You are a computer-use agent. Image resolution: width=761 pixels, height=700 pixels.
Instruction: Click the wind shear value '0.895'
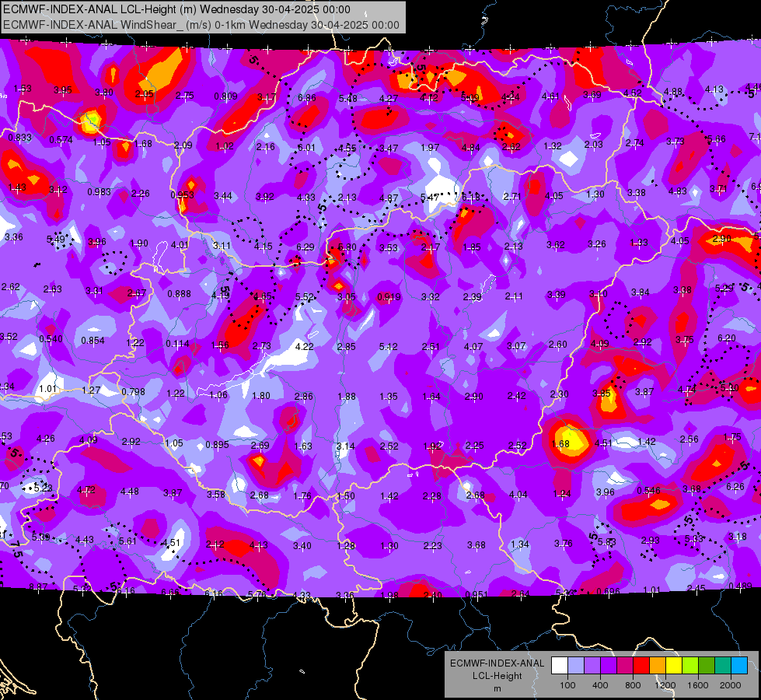217,444
